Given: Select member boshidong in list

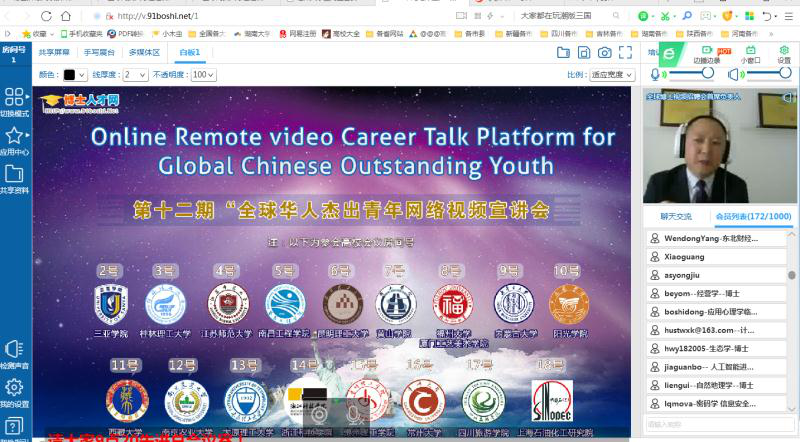Looking at the screenshot, I should point(716,312).
